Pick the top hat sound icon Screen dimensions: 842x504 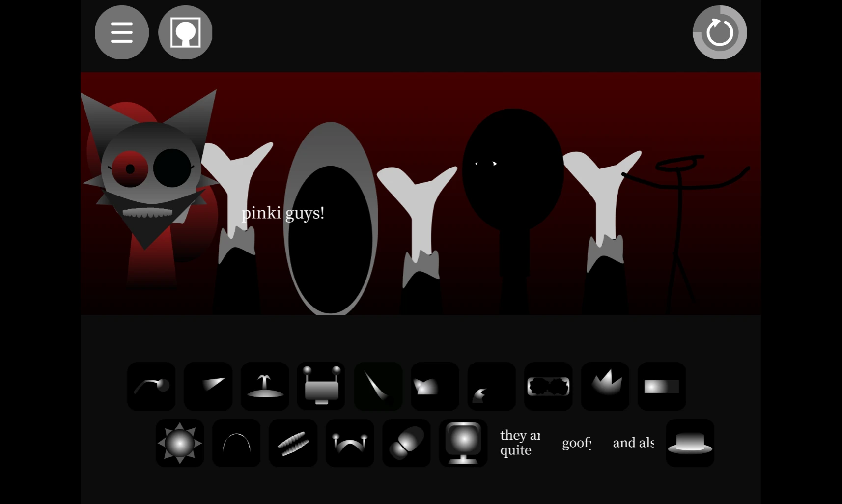click(x=690, y=443)
